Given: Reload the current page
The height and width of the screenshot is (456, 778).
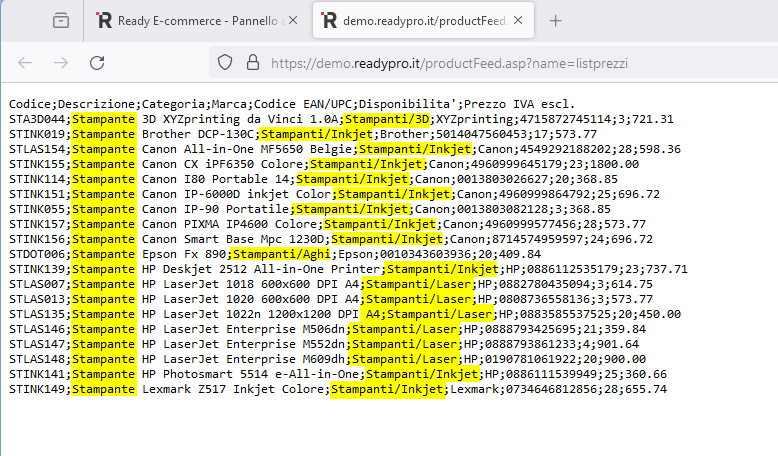Looking at the screenshot, I should (97, 63).
